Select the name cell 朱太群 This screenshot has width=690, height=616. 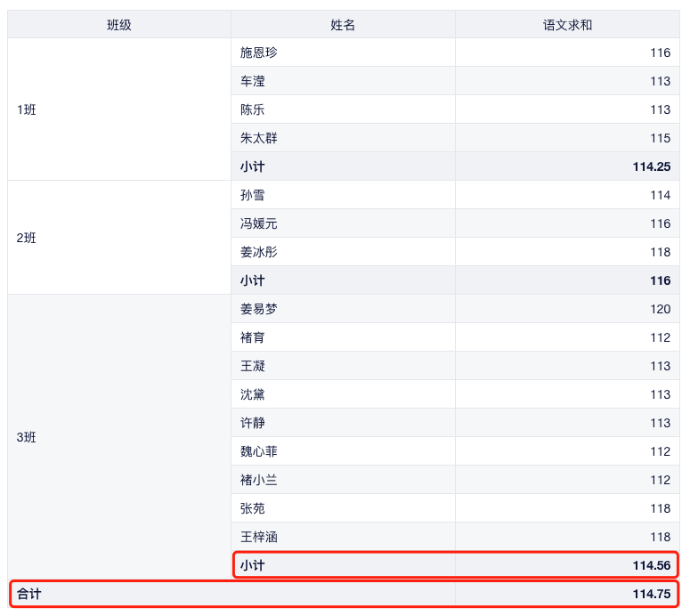click(259, 138)
